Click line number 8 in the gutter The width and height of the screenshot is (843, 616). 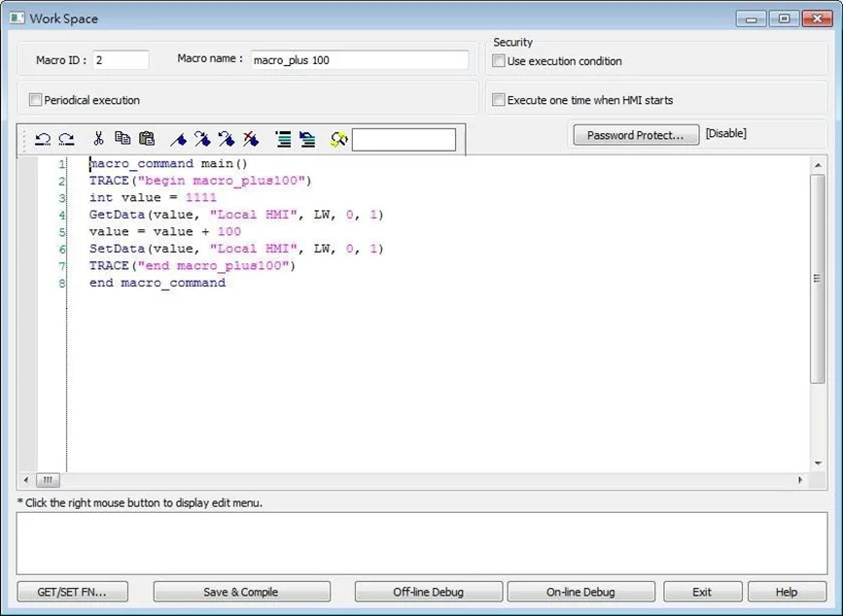(x=62, y=283)
